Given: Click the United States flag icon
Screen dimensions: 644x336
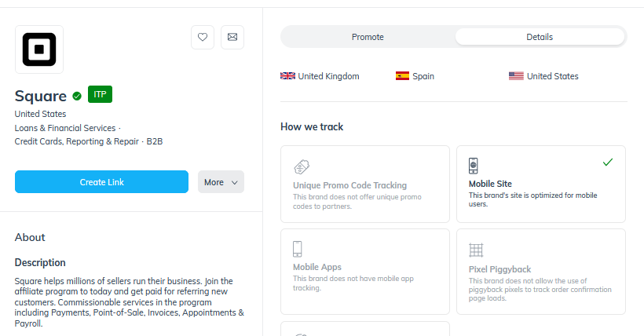Looking at the screenshot, I should 516,76.
